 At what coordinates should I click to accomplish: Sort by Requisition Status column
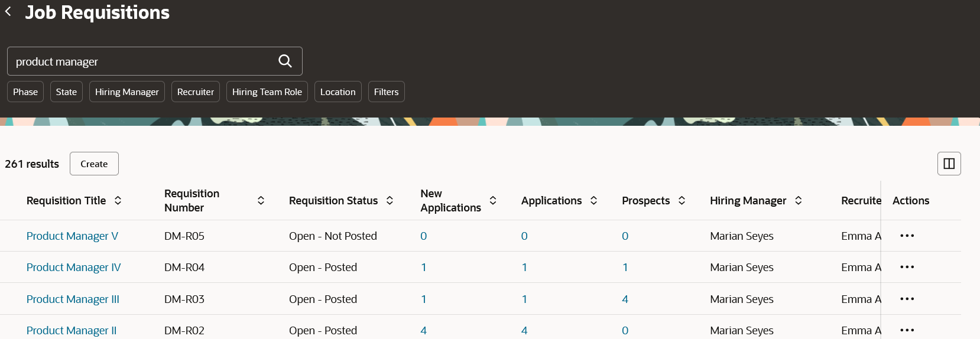[x=390, y=201]
